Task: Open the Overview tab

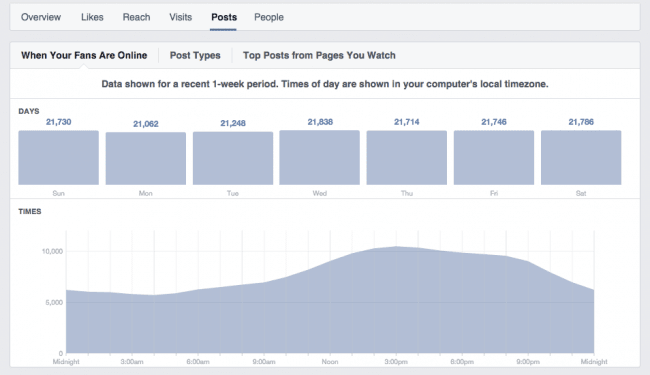Action: 41,17
